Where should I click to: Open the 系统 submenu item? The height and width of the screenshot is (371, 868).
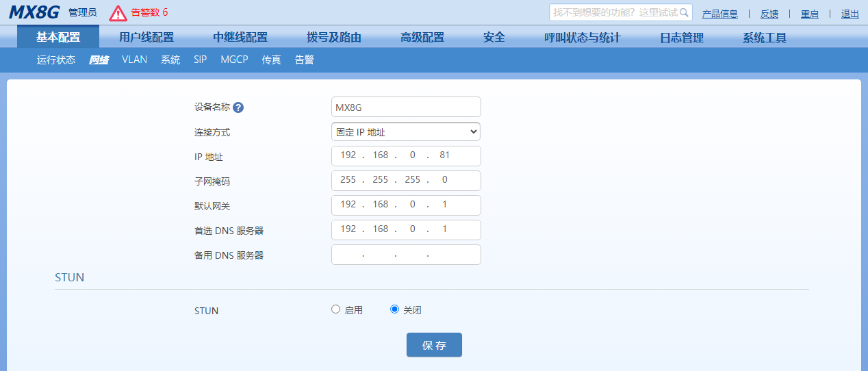point(170,60)
